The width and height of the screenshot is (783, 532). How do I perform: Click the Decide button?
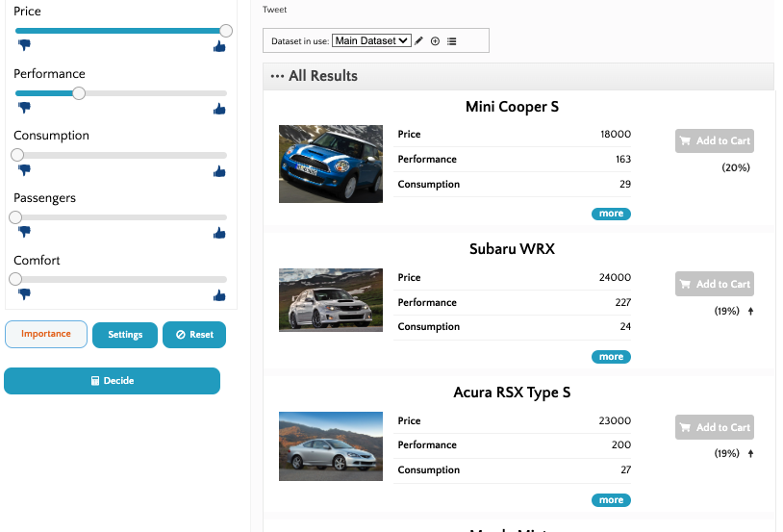point(112,381)
